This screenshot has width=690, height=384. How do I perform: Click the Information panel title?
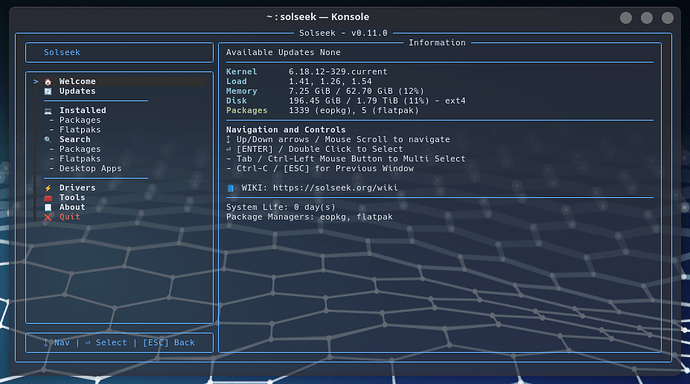(437, 43)
